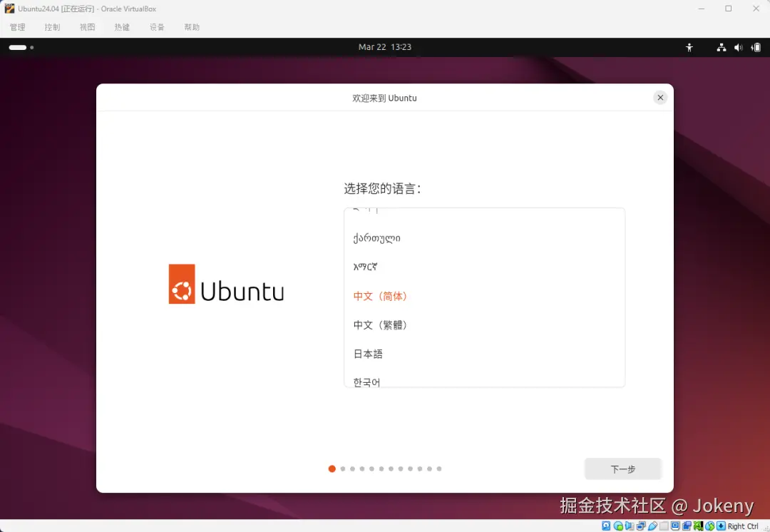
Task: Select 中文（简体）language
Action: click(x=484, y=296)
